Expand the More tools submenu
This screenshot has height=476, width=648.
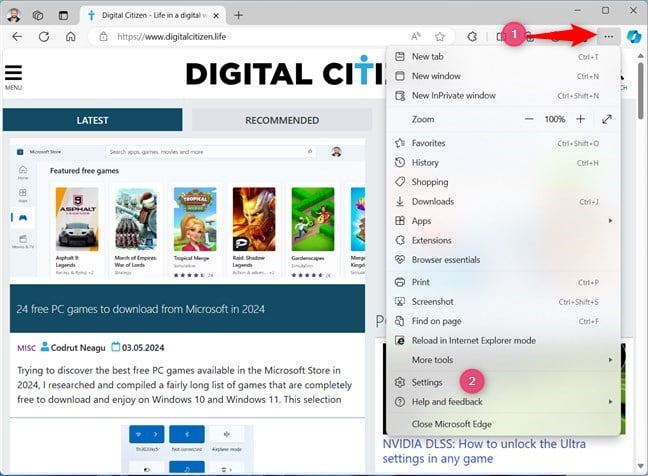point(503,360)
